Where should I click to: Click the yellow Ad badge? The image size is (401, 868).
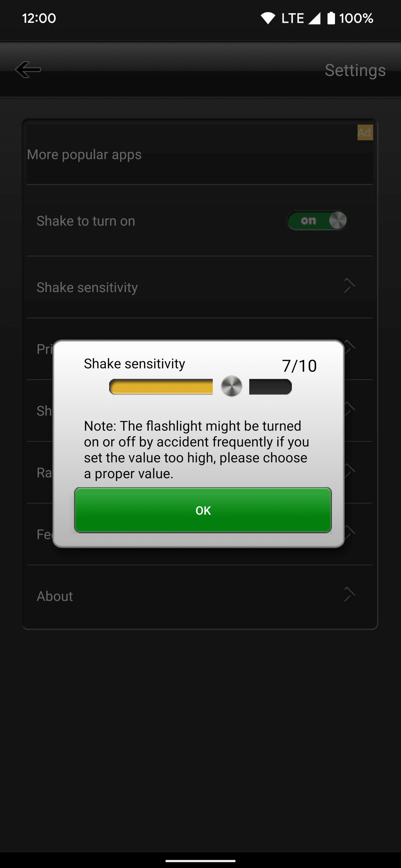[365, 133]
